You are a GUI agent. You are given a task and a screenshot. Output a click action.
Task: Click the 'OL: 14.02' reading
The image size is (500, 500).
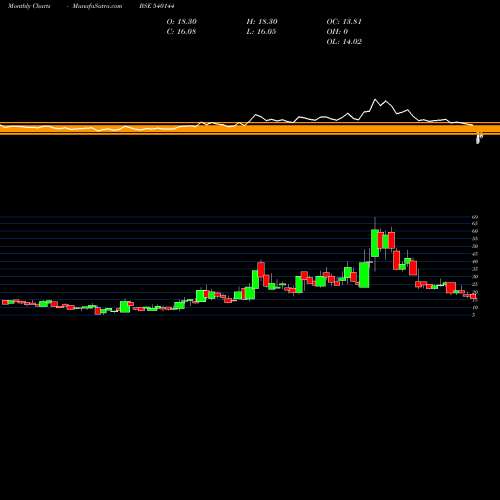pyautogui.click(x=344, y=41)
